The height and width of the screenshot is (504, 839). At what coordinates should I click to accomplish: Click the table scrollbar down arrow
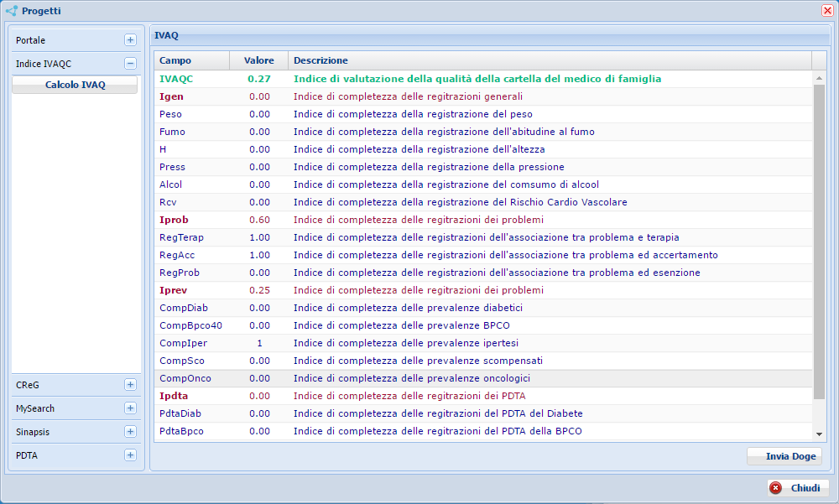819,434
